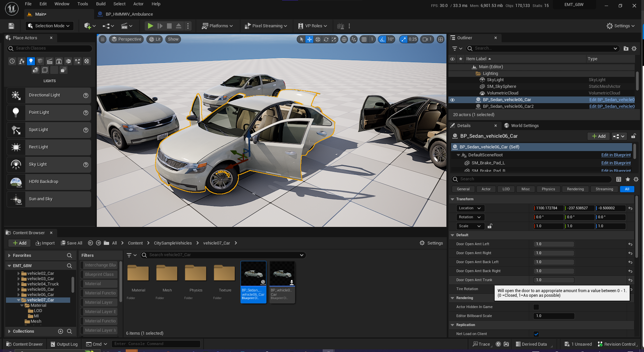Click the Lights category icon in Place Actors
Screen dimensions: 644x352
[31, 61]
